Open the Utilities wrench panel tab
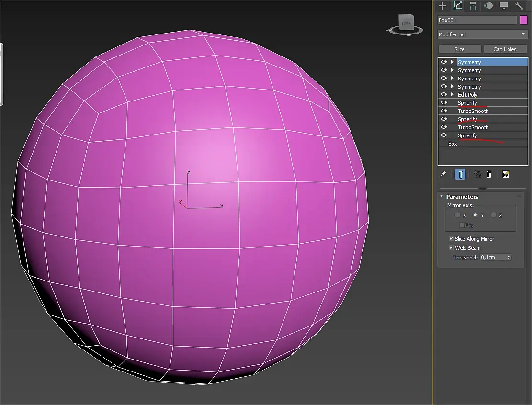The width and height of the screenshot is (532, 405). (519, 5)
